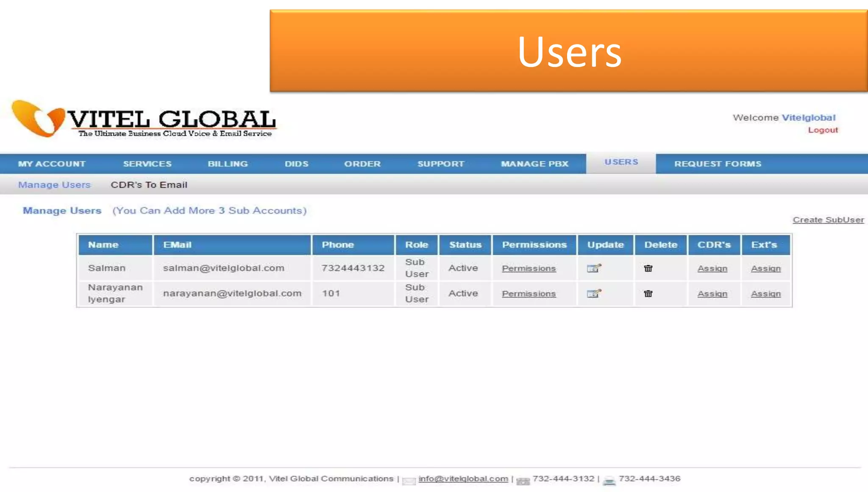The height and width of the screenshot is (492, 868).
Task: Click the Update column header
Action: 605,245
